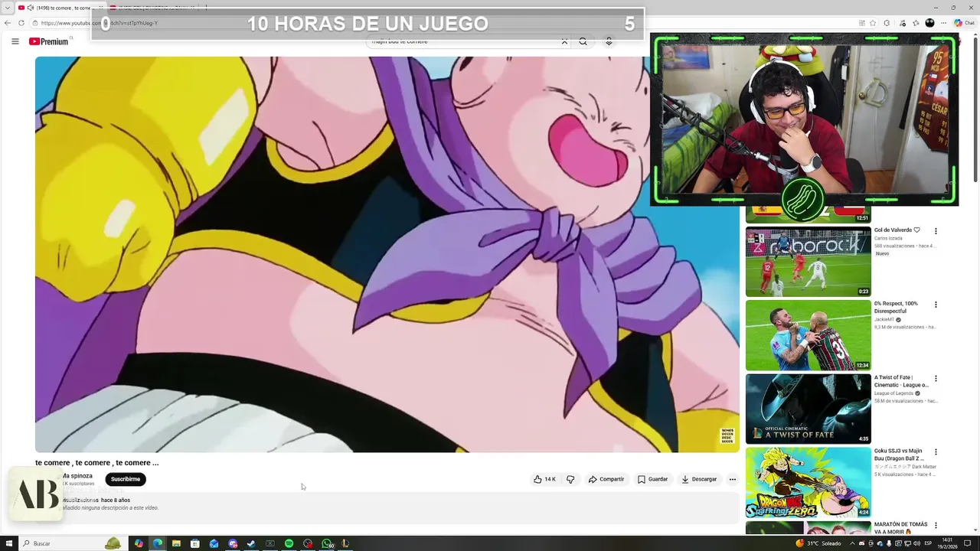
Task: Clear the search box with the X
Action: coord(564,41)
